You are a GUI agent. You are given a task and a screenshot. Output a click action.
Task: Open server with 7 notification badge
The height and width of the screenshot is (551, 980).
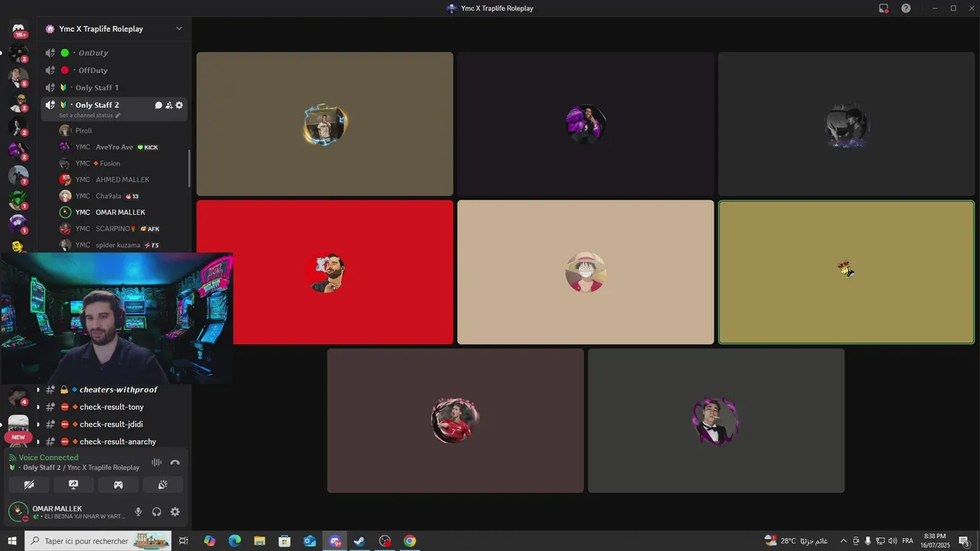(18, 175)
